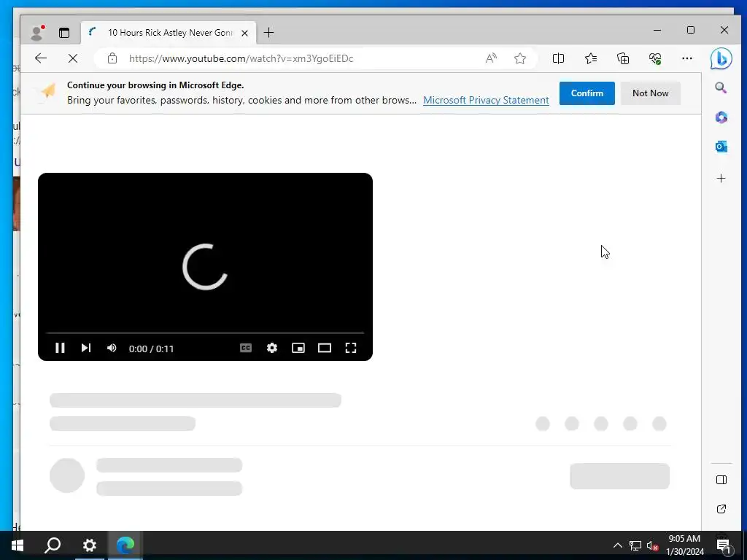Click the Confirm button in Edge banner

coord(587,93)
